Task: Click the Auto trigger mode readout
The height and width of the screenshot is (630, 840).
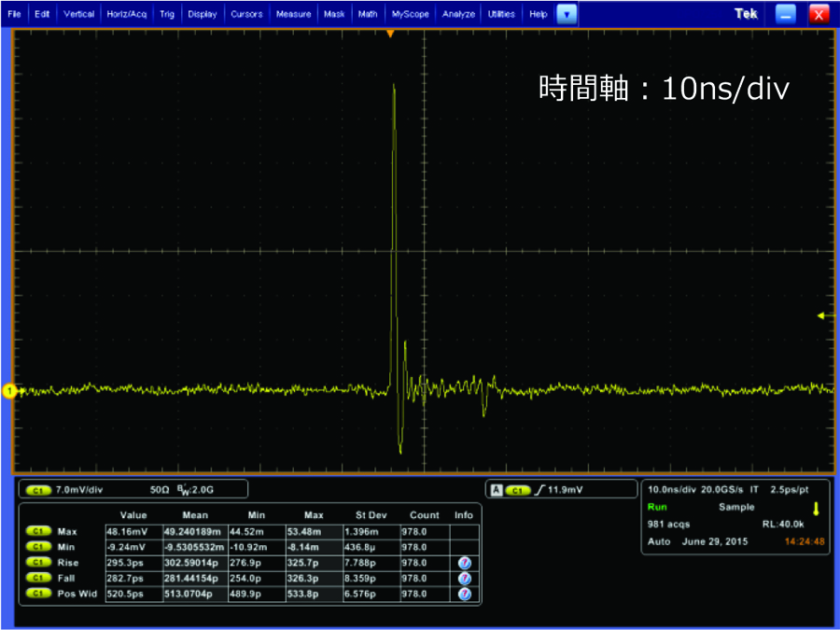Action: 659,541
